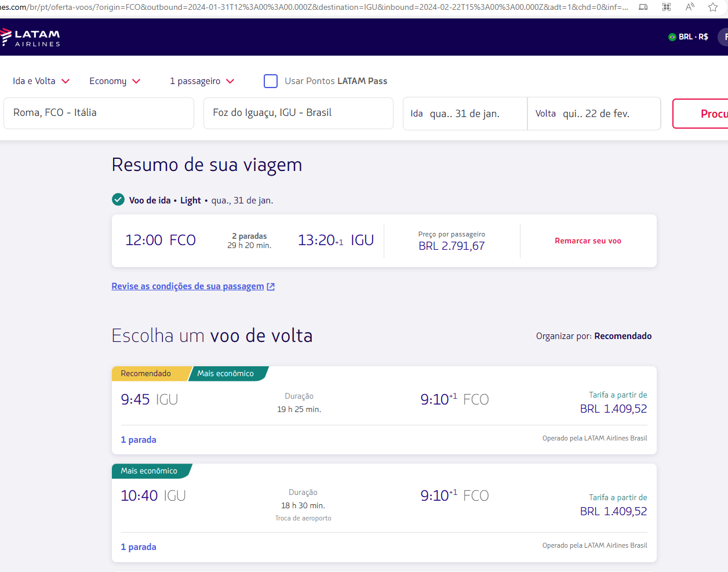Click the Brazil flag currency icon
The height and width of the screenshot is (572, 728).
click(672, 37)
